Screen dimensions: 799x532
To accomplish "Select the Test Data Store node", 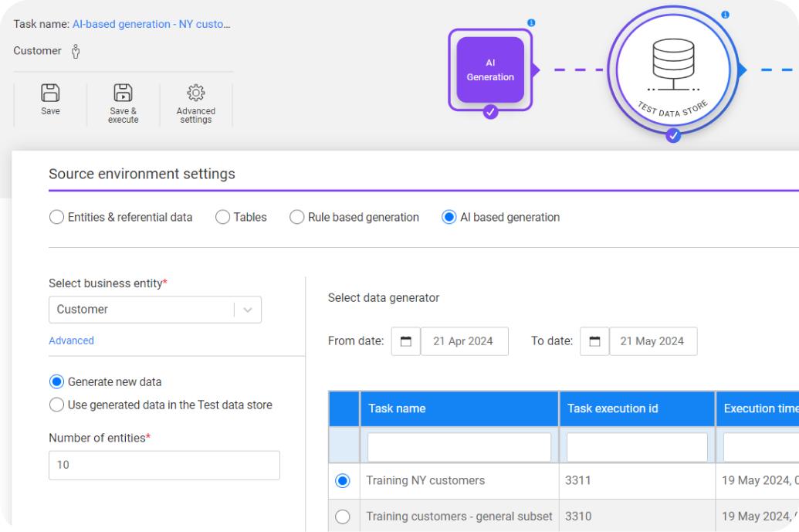I will (x=669, y=71).
